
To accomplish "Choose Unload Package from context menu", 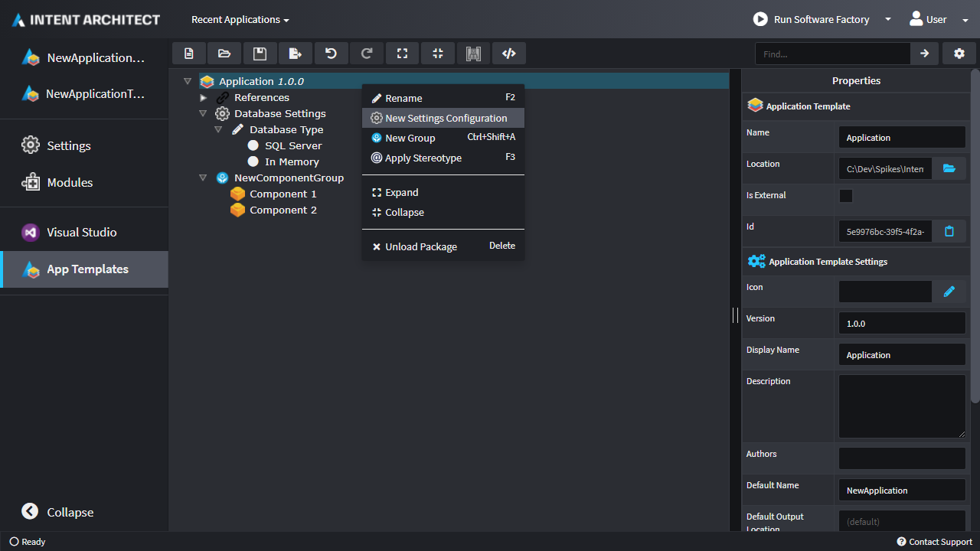I will [421, 246].
